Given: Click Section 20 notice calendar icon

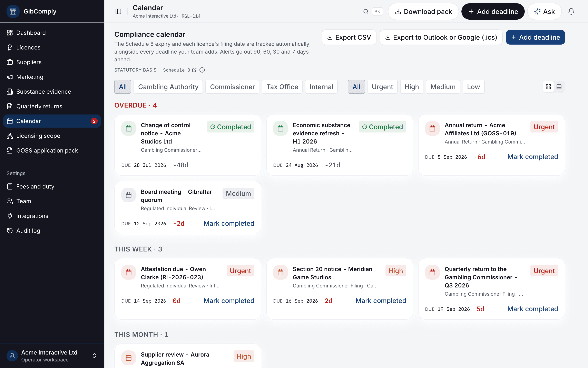Looking at the screenshot, I should [280, 272].
